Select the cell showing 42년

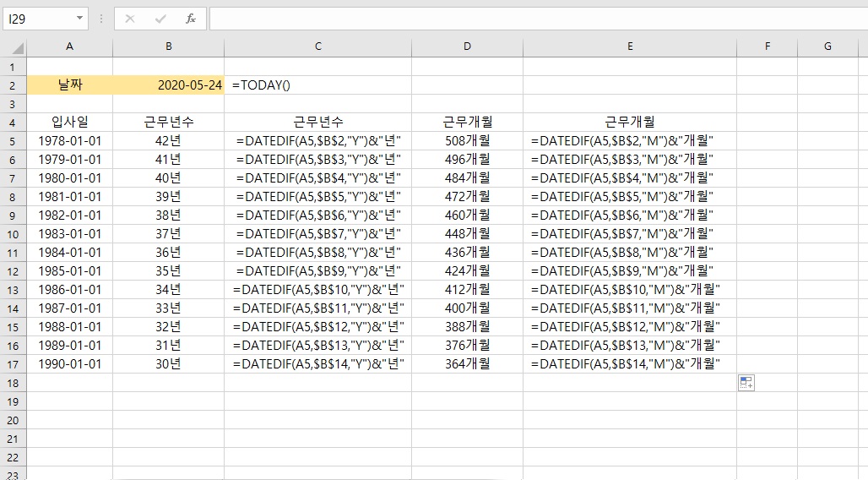pyautogui.click(x=168, y=141)
